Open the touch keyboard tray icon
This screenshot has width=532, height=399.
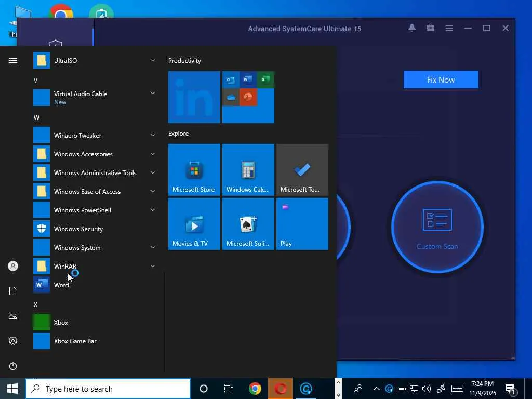(x=457, y=389)
